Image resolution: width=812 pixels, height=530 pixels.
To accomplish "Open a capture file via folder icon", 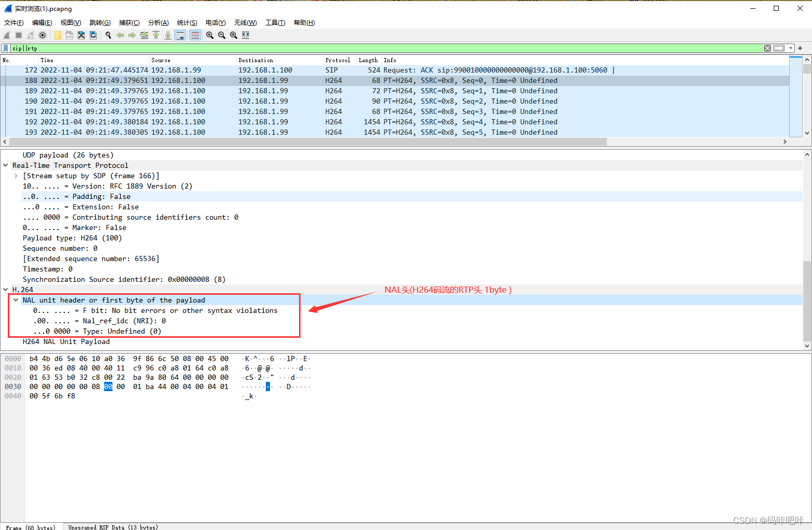I will pyautogui.click(x=57, y=35).
